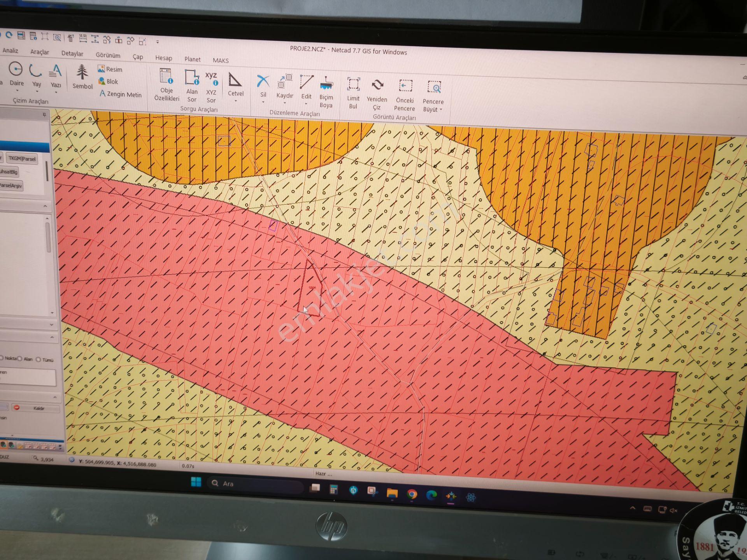This screenshot has height=560, width=747.
Task: Click the TKGM|Parsel button
Action: (x=22, y=158)
